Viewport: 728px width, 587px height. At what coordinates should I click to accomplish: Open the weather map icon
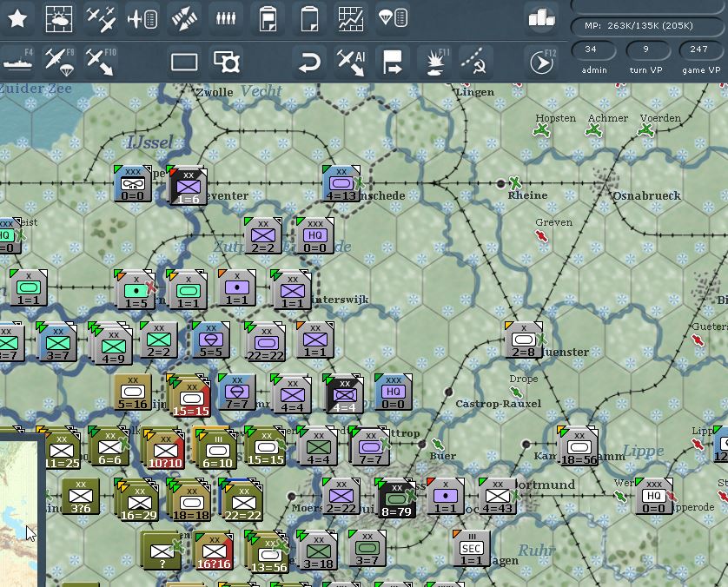click(x=59, y=18)
